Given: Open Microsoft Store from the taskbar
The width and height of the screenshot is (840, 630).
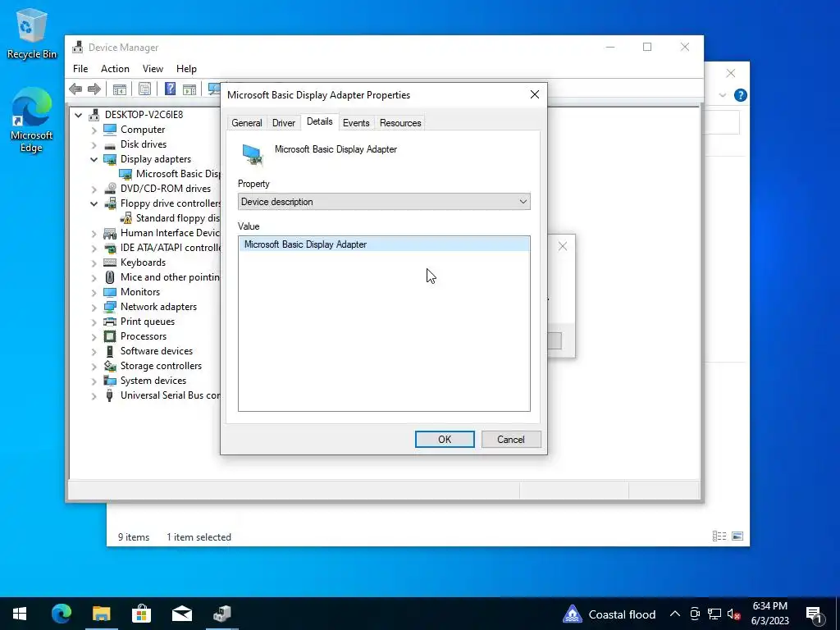Looking at the screenshot, I should [141, 614].
